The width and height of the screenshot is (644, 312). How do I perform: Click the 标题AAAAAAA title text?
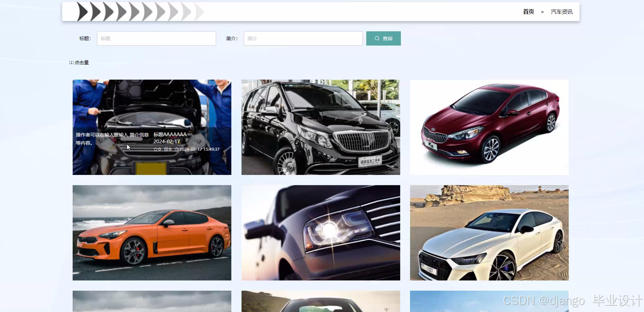coord(170,134)
